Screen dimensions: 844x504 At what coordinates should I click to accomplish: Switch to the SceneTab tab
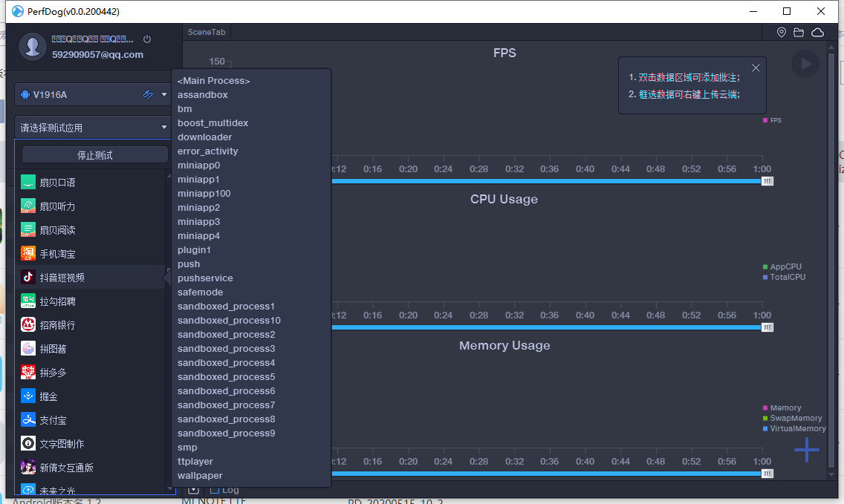pyautogui.click(x=207, y=32)
